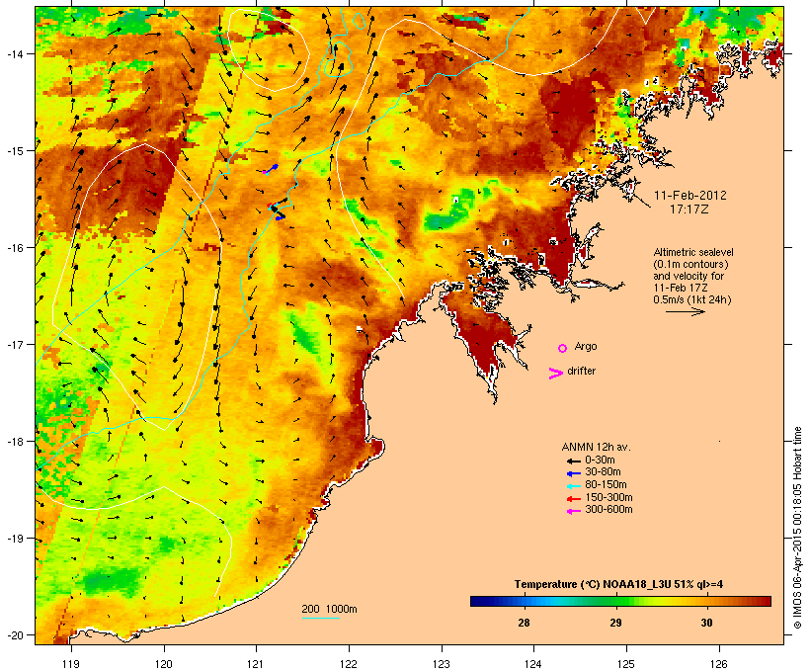Click the '80-150m' depth label
810x672 pixels.
[x=606, y=485]
